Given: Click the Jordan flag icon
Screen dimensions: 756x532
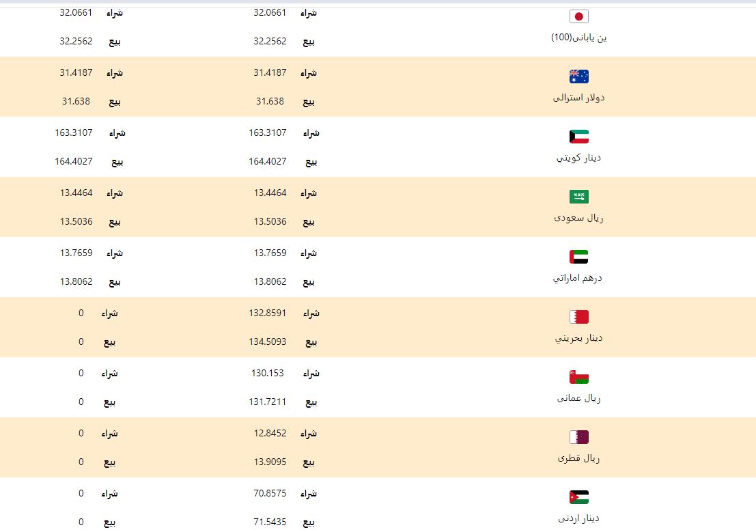Looking at the screenshot, I should coord(578,496).
